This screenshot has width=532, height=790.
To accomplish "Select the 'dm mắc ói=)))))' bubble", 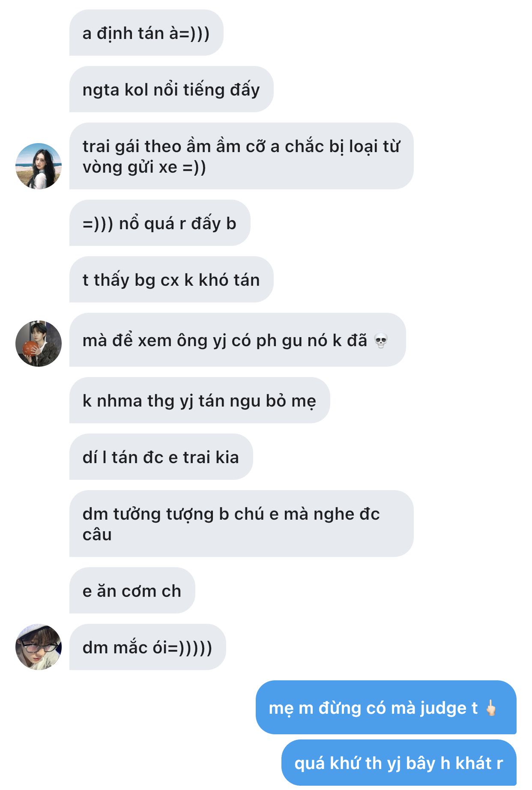I will click(x=147, y=647).
